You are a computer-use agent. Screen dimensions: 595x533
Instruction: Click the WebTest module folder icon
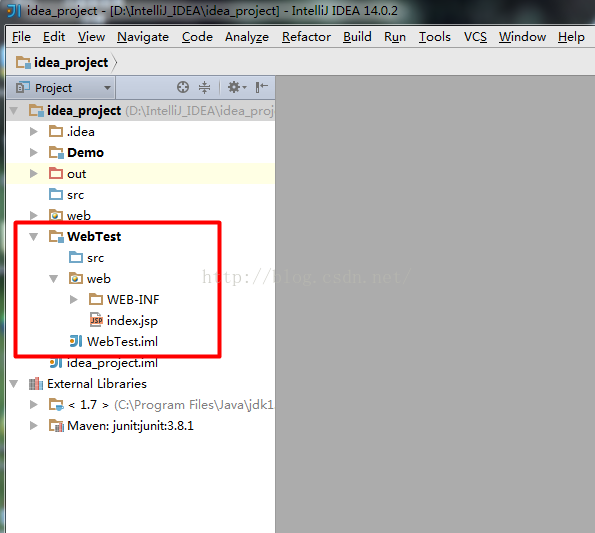point(56,236)
